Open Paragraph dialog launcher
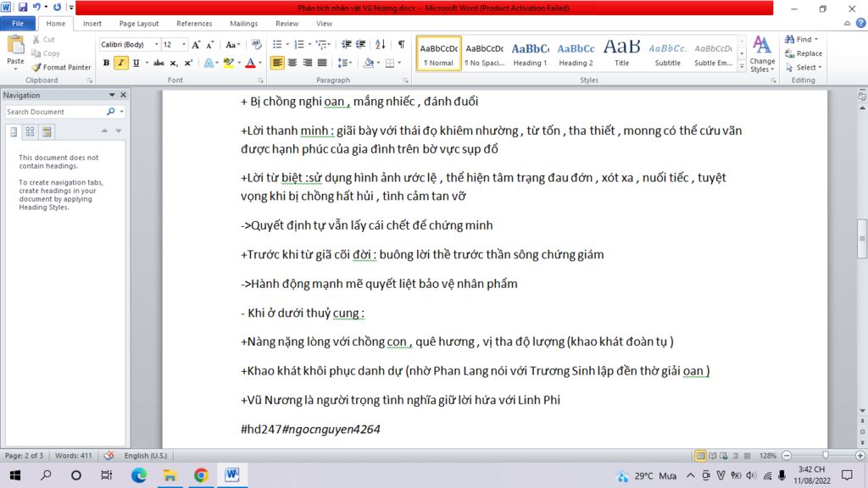Image resolution: width=868 pixels, height=488 pixels. pyautogui.click(x=406, y=80)
